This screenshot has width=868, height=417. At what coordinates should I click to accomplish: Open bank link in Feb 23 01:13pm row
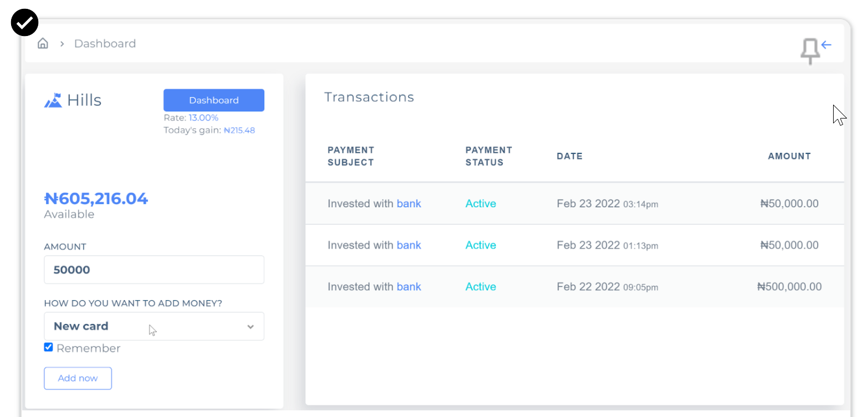click(x=409, y=245)
